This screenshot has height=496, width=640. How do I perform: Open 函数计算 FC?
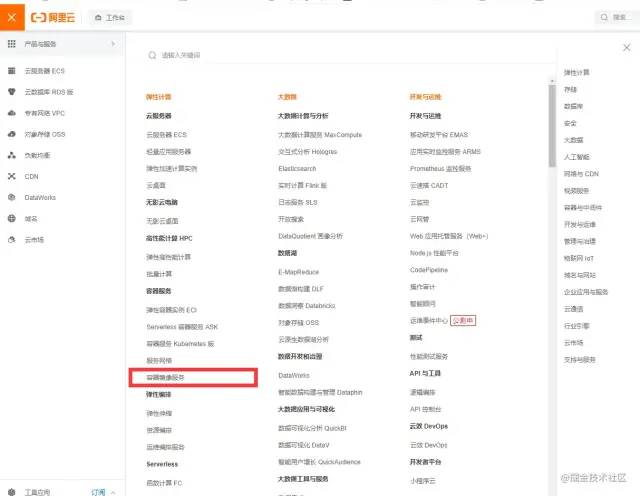point(164,483)
